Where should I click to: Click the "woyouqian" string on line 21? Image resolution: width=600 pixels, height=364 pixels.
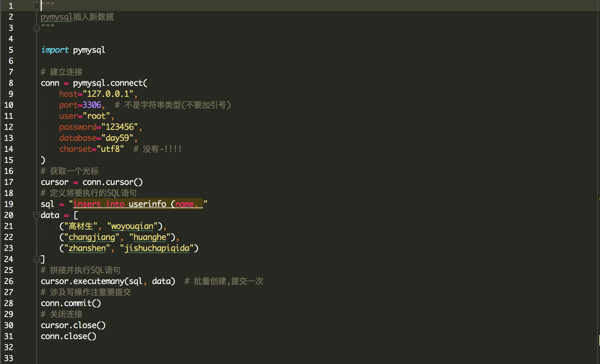132,226
